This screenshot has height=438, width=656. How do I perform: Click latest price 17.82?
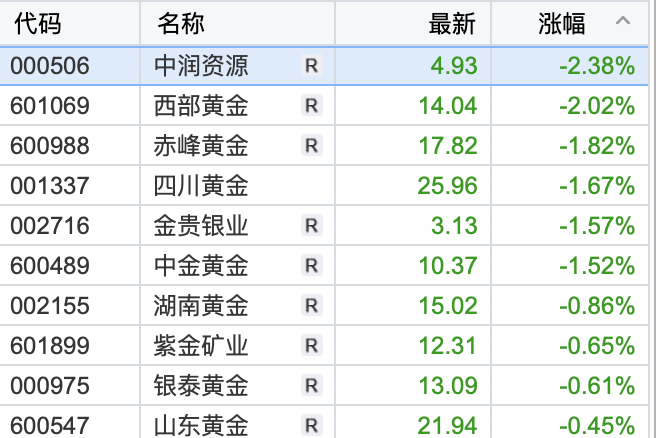pyautogui.click(x=448, y=146)
